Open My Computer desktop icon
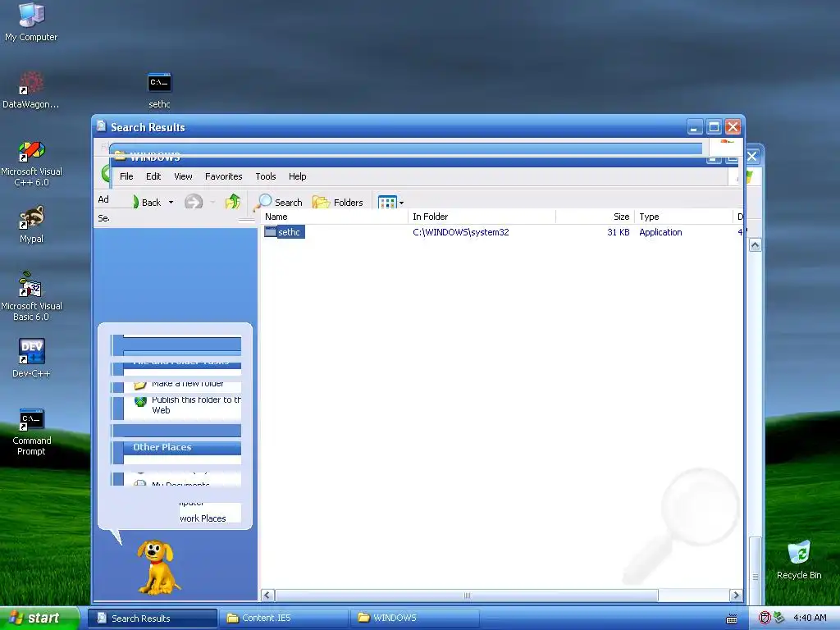Viewport: 840px width, 630px height. [31, 21]
